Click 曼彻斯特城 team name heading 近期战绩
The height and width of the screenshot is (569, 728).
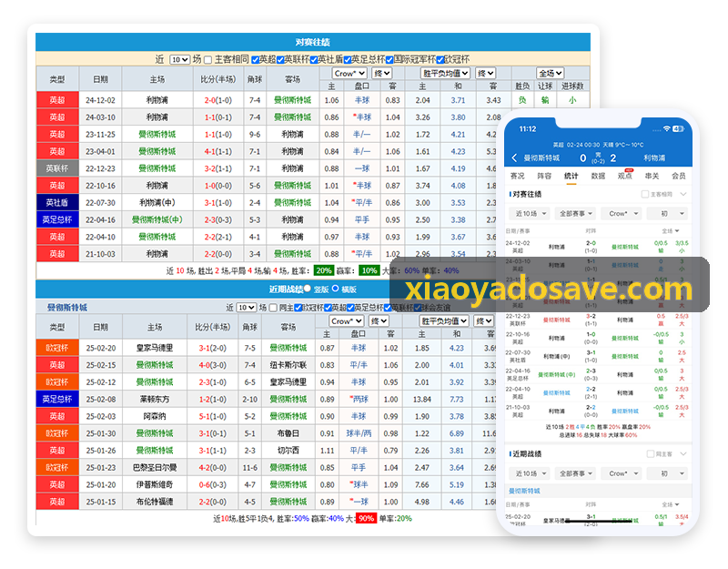(x=67, y=308)
